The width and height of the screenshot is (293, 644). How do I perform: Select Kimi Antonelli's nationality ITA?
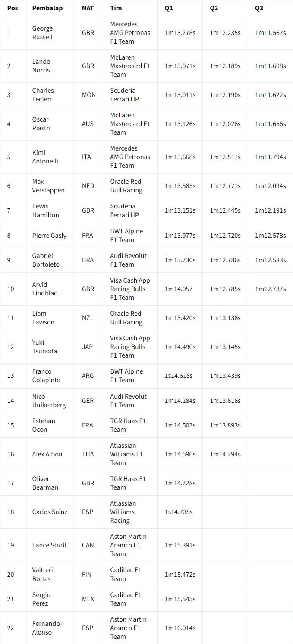[x=86, y=157]
